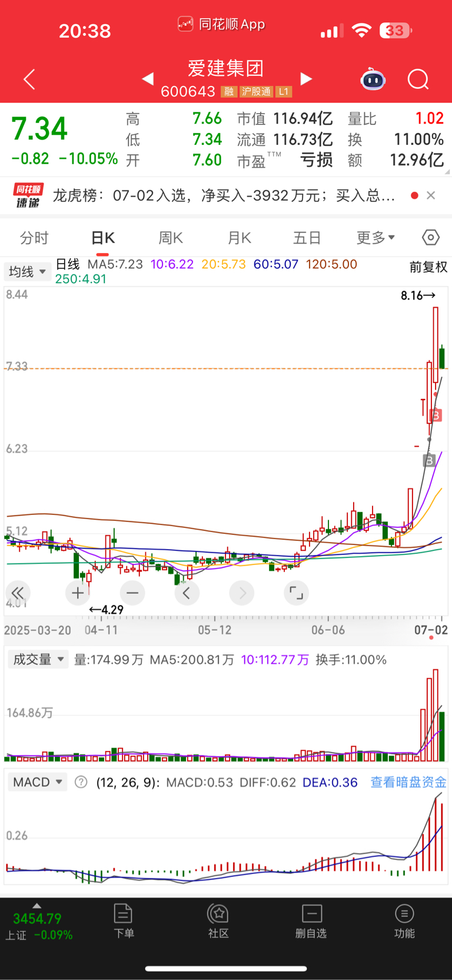The image size is (452, 980).
Task: Select the 五日 tab
Action: 307,238
